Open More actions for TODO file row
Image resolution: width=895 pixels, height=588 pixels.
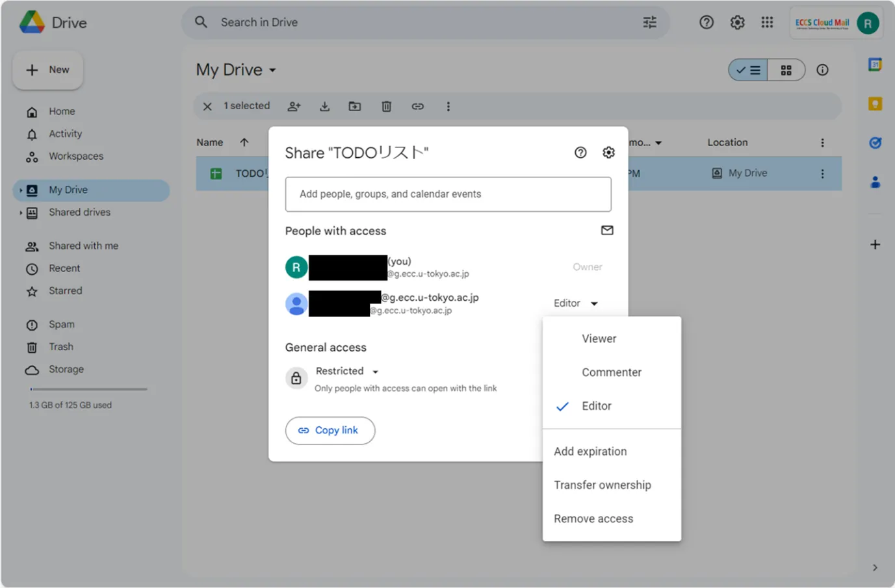pos(822,173)
